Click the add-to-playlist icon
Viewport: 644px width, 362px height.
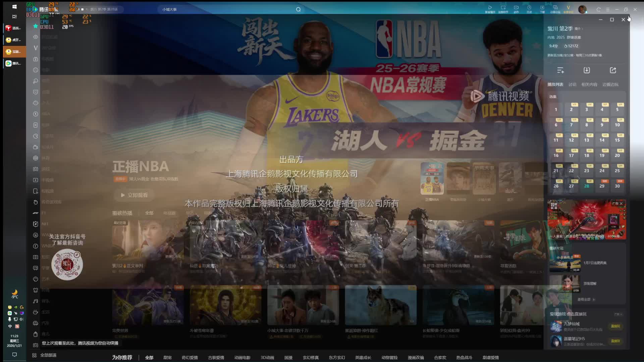(x=560, y=70)
